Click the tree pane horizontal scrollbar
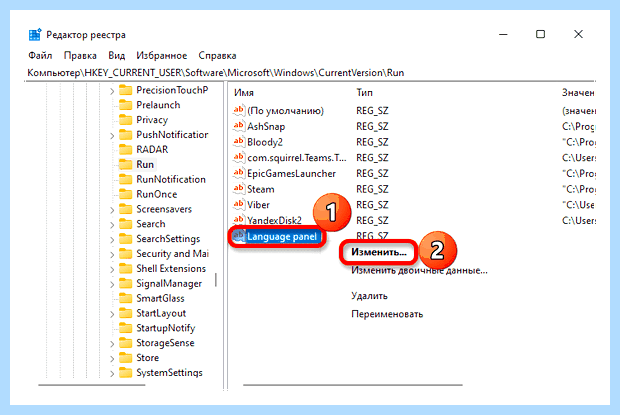The height and width of the screenshot is (415, 620). click(92, 385)
